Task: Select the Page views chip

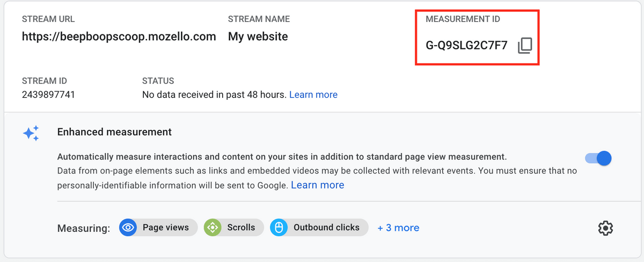Action: tap(158, 228)
